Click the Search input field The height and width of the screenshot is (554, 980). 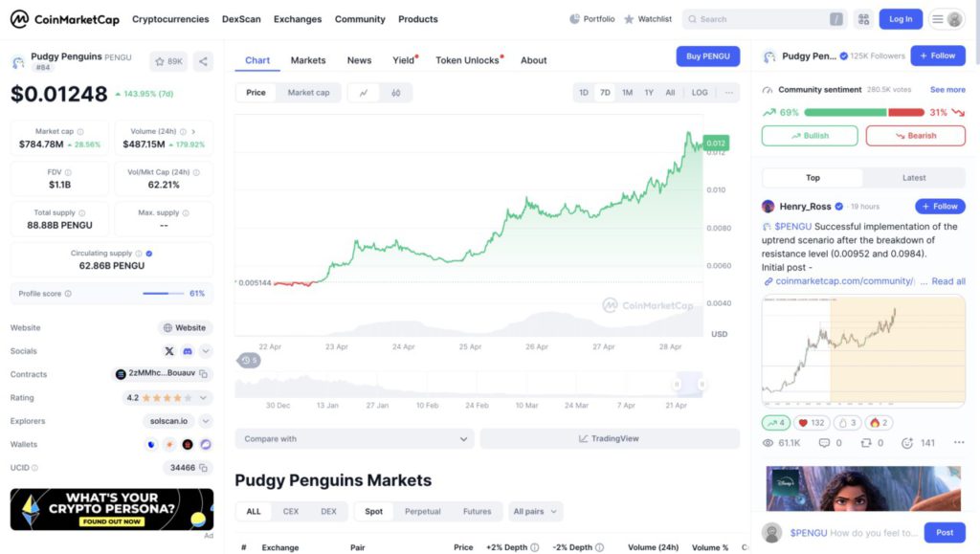(x=761, y=19)
